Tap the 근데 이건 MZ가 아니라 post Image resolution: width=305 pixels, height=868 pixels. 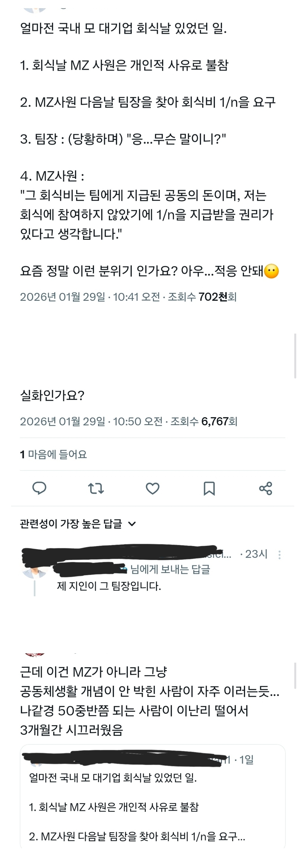click(150, 701)
